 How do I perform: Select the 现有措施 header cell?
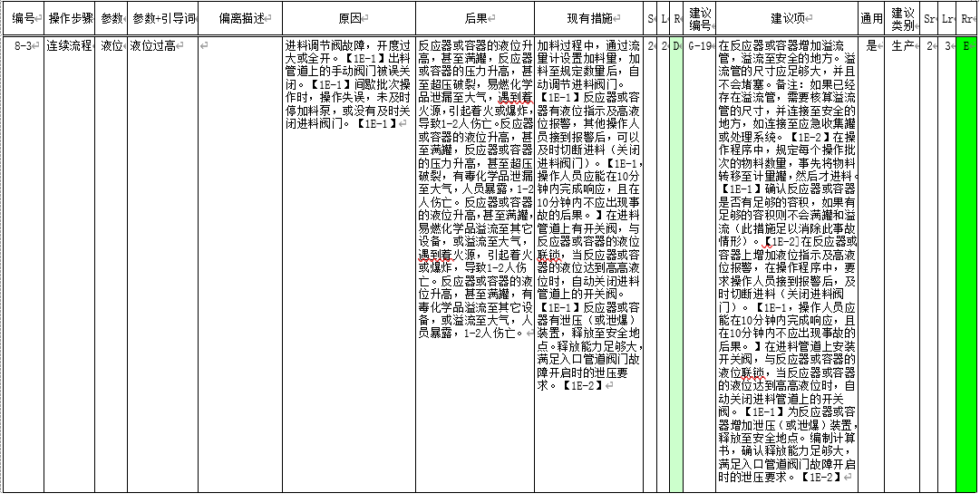588,19
